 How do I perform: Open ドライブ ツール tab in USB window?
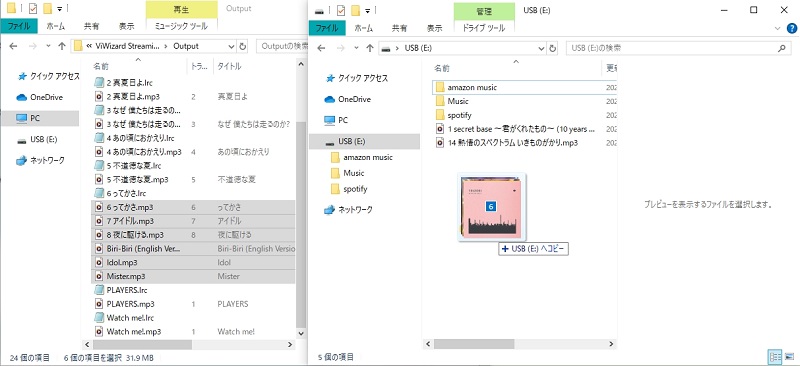(484, 28)
